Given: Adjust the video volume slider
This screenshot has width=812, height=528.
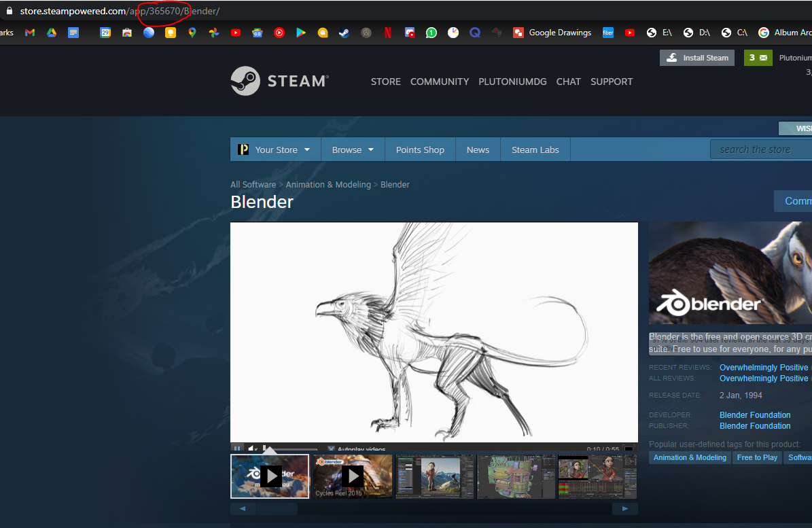Looking at the screenshot, I should point(291,448).
